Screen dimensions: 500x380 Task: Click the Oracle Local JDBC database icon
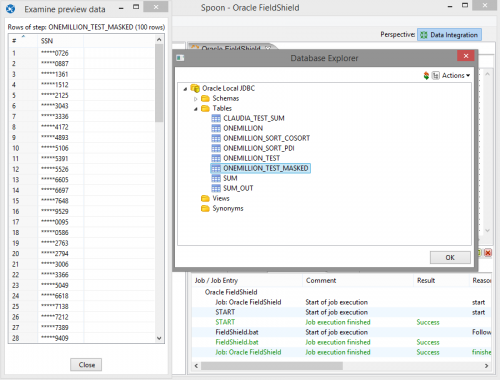pos(195,88)
